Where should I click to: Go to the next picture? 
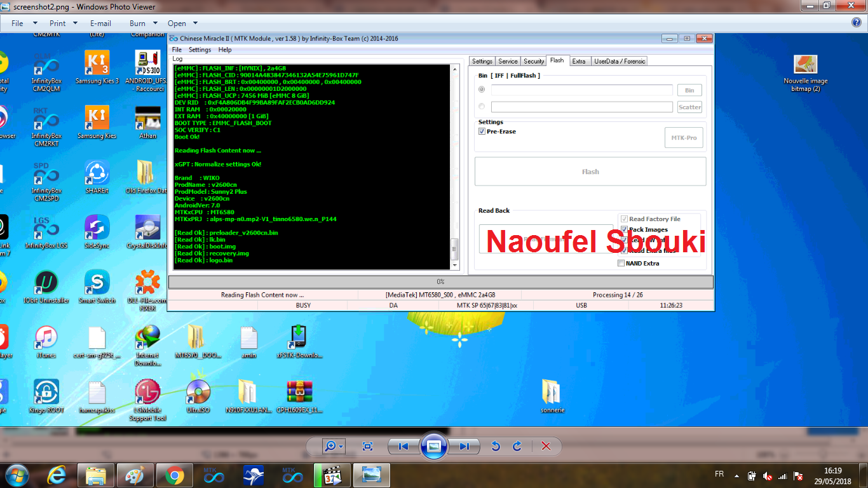click(x=465, y=446)
